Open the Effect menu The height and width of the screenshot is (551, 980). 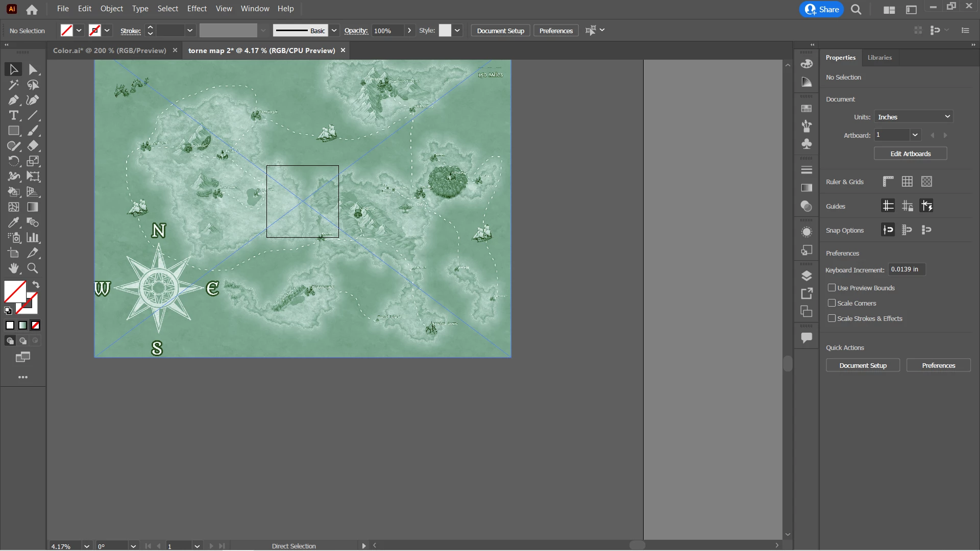(x=197, y=9)
